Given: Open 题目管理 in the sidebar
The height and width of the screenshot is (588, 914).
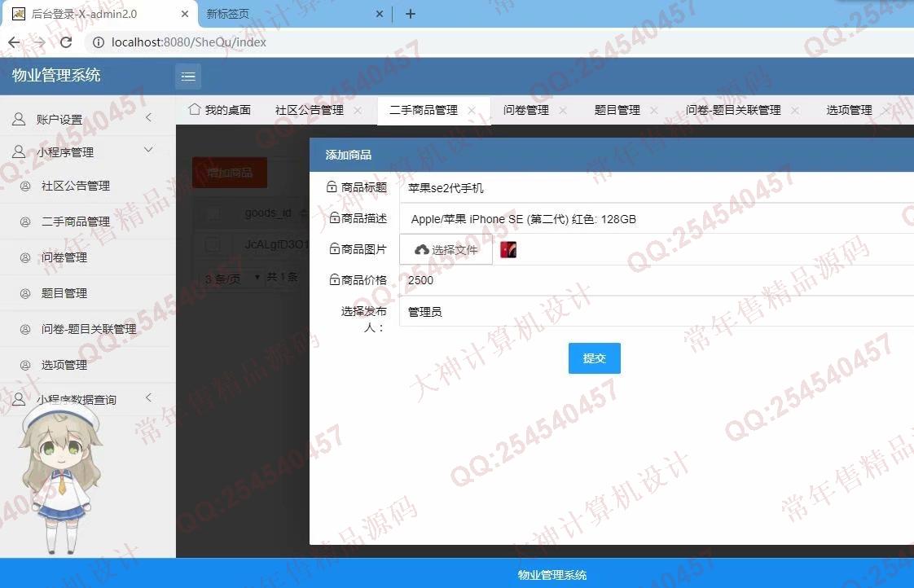Looking at the screenshot, I should [64, 293].
